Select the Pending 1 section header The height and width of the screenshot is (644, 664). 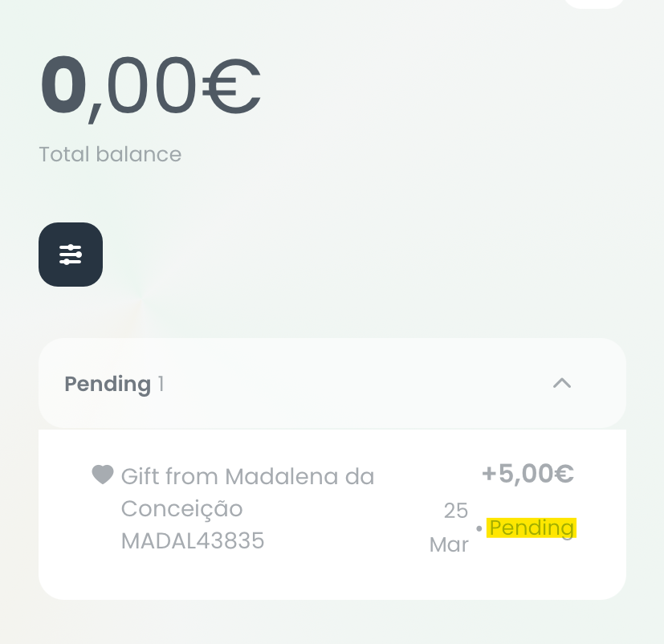click(x=114, y=384)
